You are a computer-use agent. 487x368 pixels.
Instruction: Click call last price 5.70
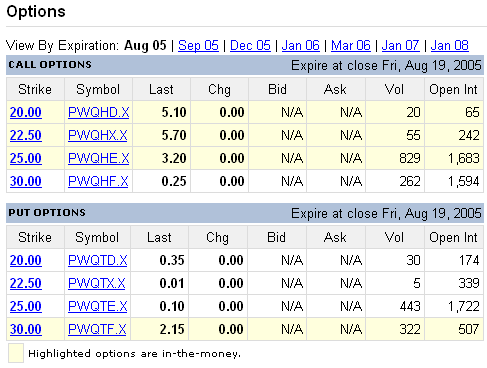(174, 135)
